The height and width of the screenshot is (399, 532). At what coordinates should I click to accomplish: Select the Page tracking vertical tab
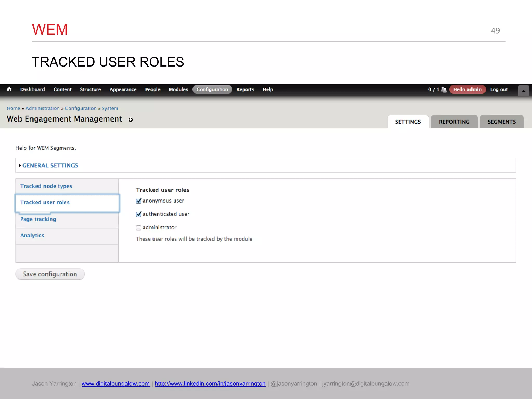pos(38,219)
